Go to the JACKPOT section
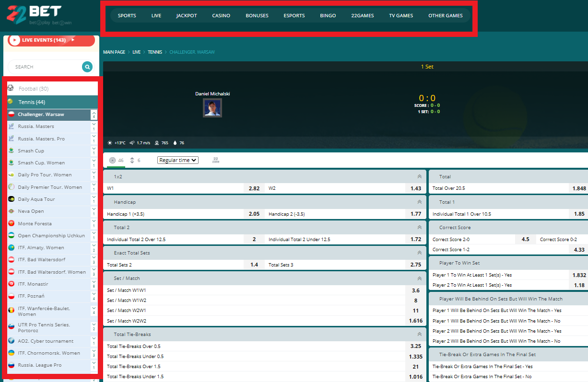Viewport: 588px width, 382px height. coord(187,15)
